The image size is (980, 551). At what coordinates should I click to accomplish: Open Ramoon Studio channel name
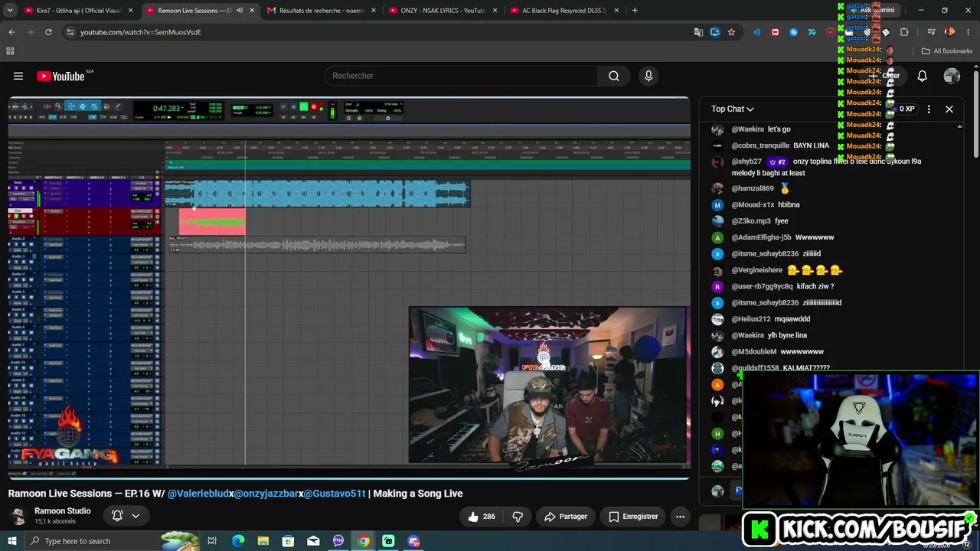(x=63, y=511)
